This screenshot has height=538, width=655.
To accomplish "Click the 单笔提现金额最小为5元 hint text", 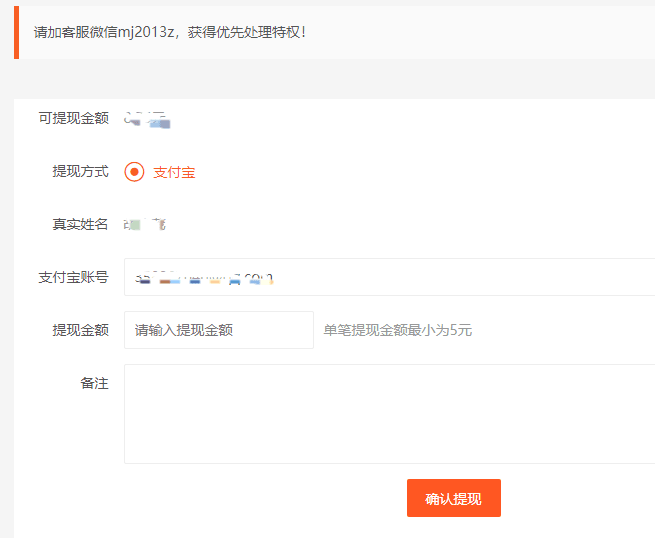I will click(397, 330).
